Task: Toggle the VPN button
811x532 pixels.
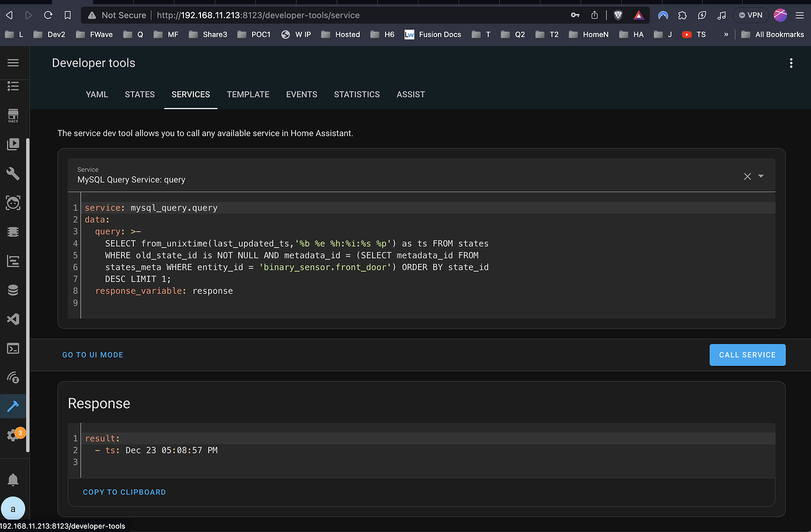Action: (x=751, y=15)
